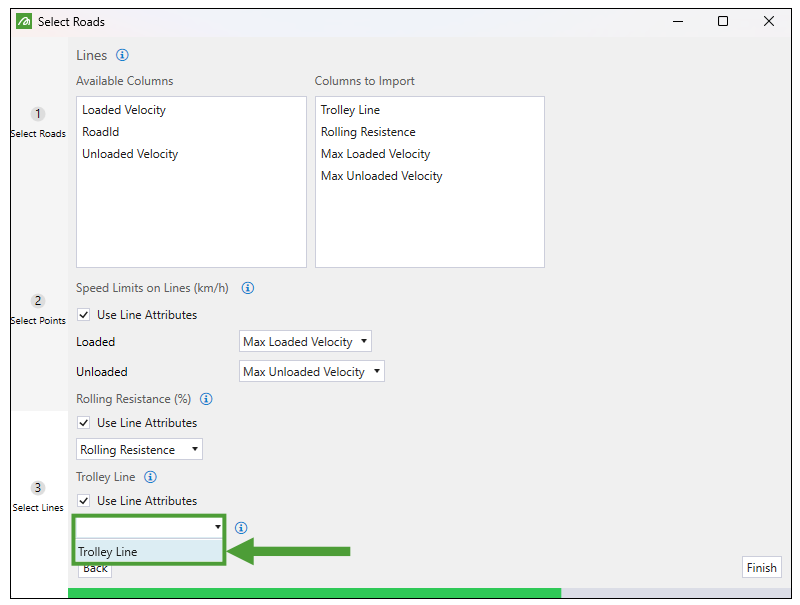Select Max Unloaded Velocity in Columns to Import
The width and height of the screenshot is (800, 605).
coord(381,176)
